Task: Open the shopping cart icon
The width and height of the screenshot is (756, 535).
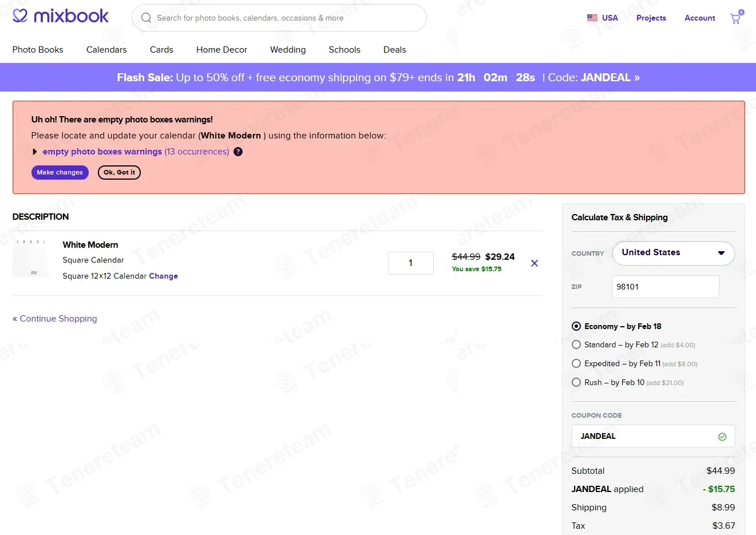Action: 735,18
